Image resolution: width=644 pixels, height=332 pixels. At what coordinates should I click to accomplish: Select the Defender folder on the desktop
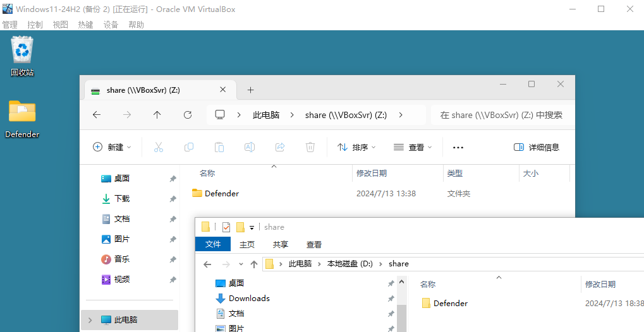coord(22,119)
